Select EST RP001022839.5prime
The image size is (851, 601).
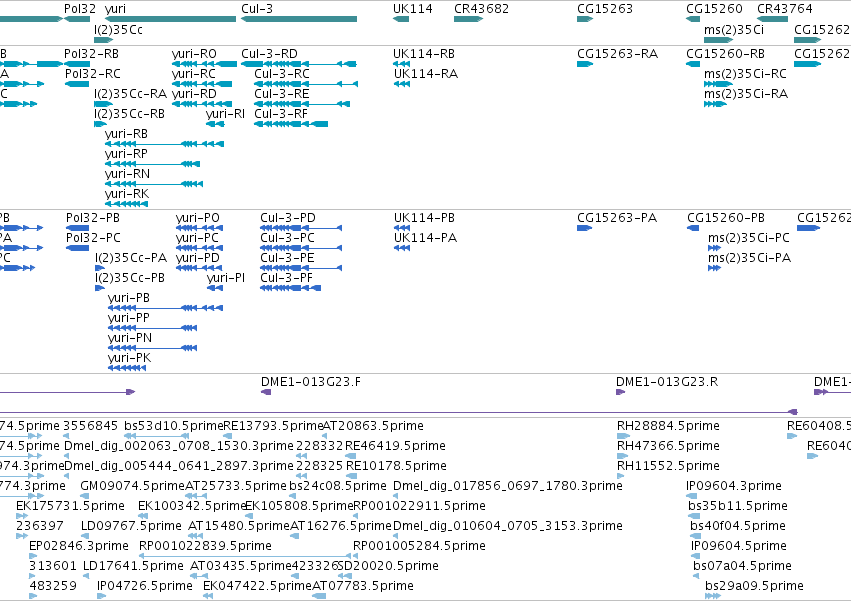(206, 546)
